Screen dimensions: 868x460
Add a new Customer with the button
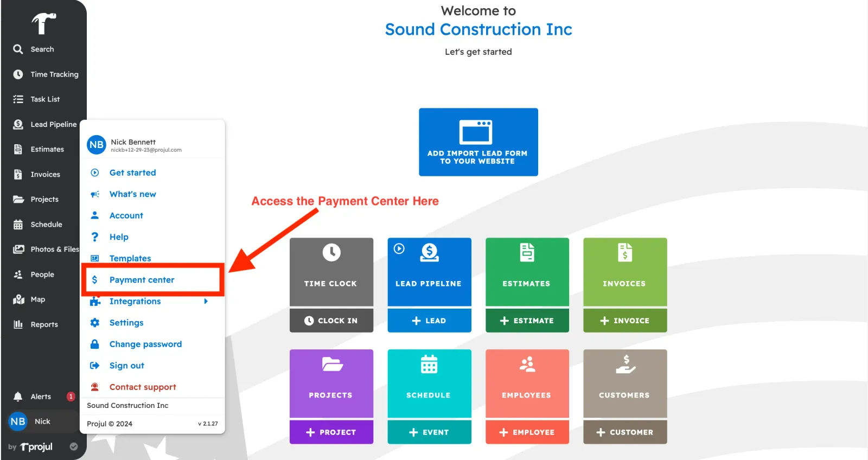625,432
